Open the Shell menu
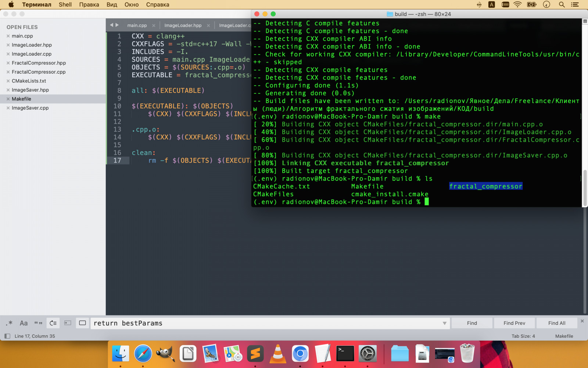The height and width of the screenshot is (368, 588). pyautogui.click(x=65, y=4)
